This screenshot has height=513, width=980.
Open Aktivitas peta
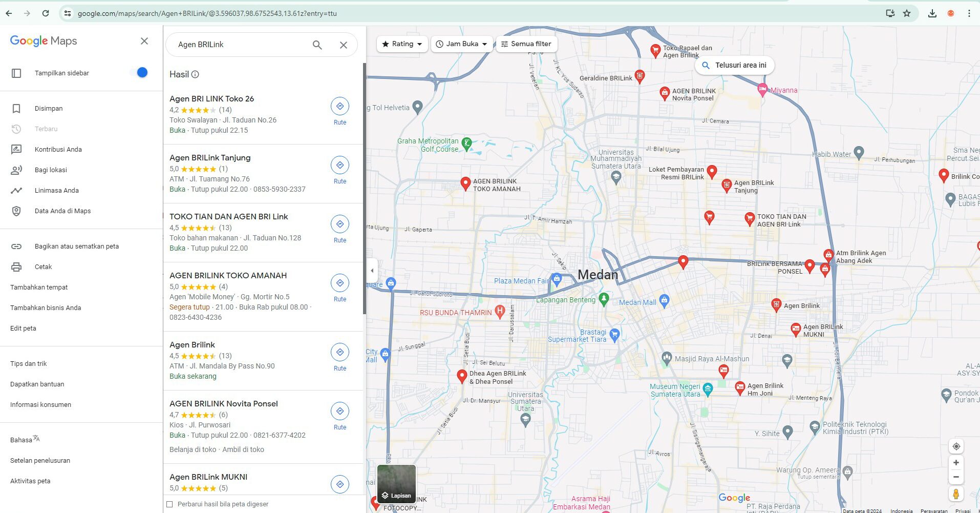tap(30, 481)
